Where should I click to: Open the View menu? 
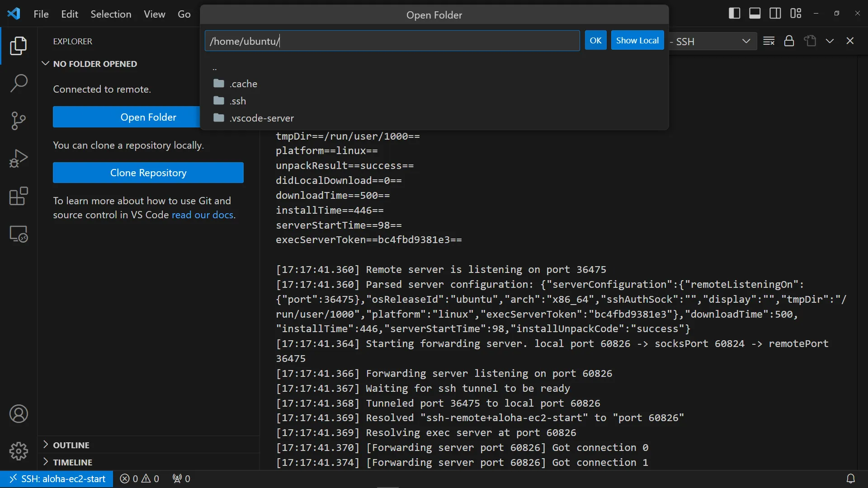154,14
